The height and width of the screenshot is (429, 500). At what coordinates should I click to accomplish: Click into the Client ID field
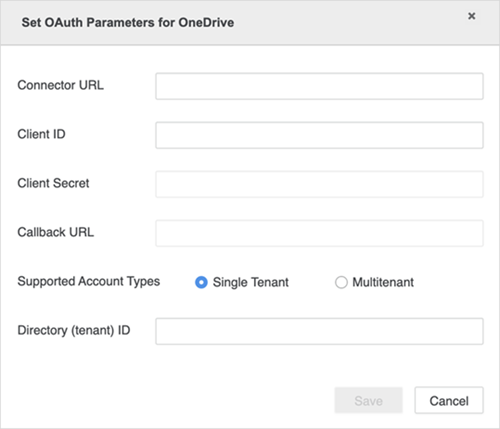click(319, 135)
